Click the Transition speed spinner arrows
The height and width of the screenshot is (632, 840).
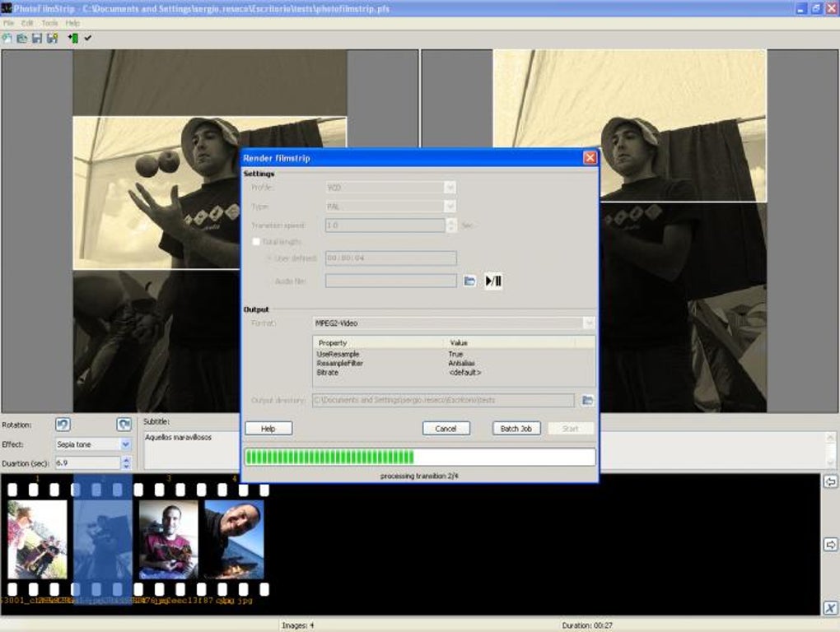pos(451,225)
